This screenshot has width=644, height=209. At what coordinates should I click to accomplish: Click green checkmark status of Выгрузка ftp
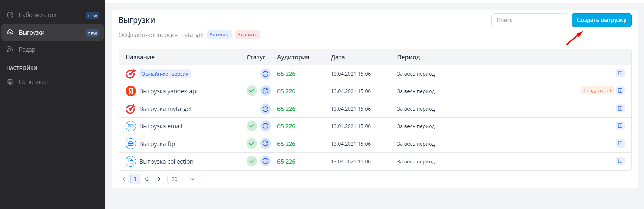pyautogui.click(x=252, y=143)
